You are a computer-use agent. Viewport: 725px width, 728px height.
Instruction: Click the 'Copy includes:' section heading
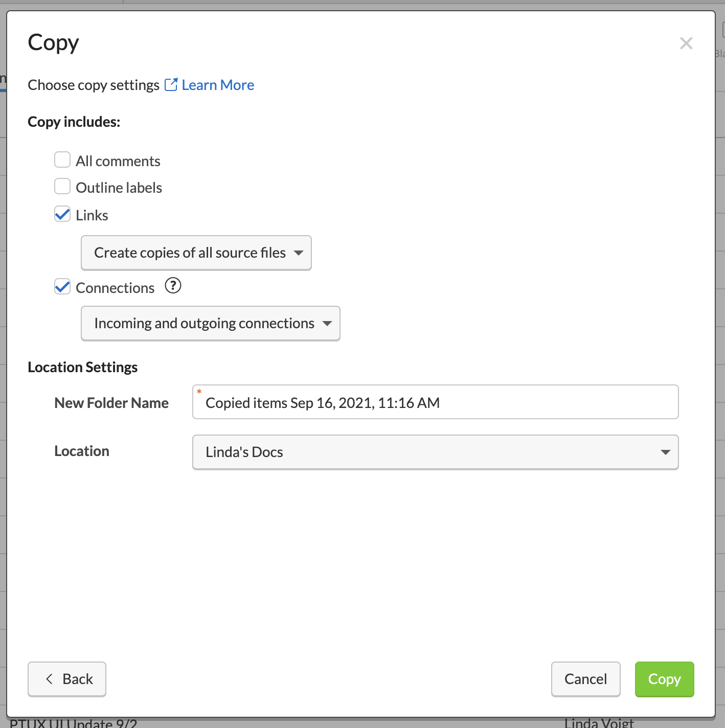(74, 122)
